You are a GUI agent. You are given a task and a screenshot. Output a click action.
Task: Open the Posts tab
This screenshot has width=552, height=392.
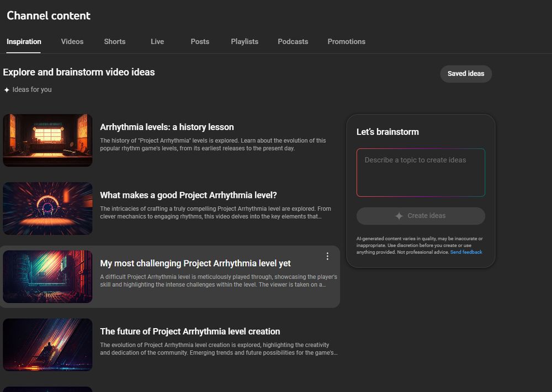(200, 41)
